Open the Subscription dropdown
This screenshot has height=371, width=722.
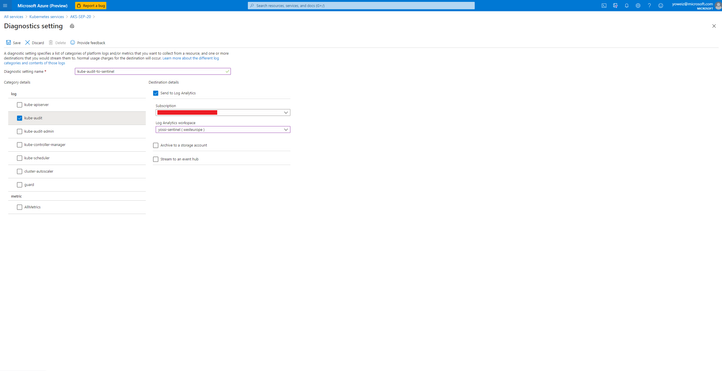(223, 112)
